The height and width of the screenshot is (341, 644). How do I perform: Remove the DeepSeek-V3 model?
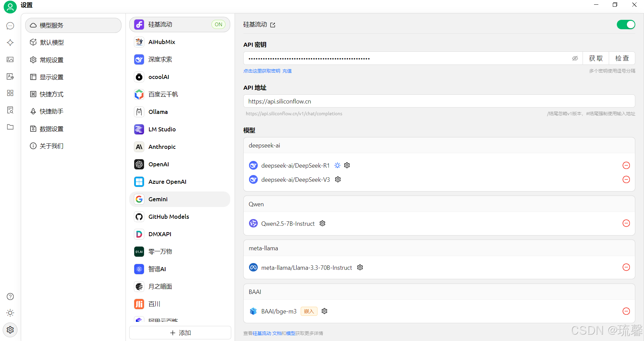(x=626, y=179)
